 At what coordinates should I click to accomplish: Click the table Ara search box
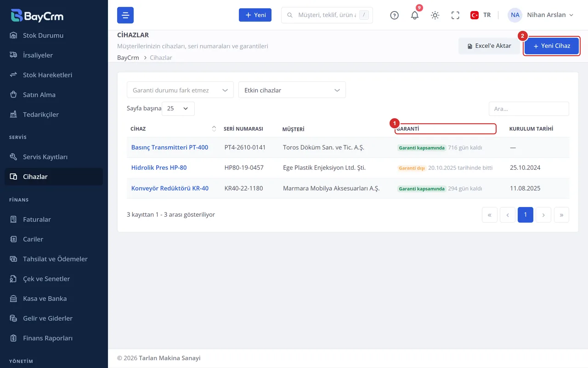coord(529,109)
